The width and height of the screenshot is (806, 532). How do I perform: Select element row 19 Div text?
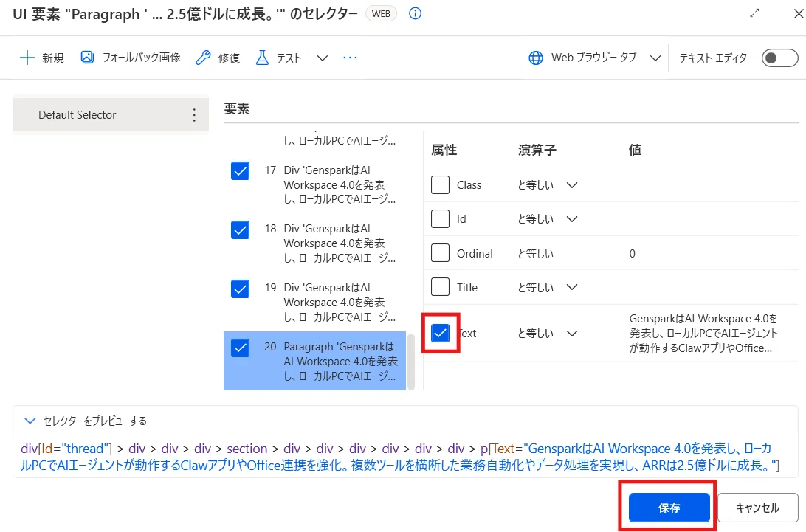pos(340,303)
